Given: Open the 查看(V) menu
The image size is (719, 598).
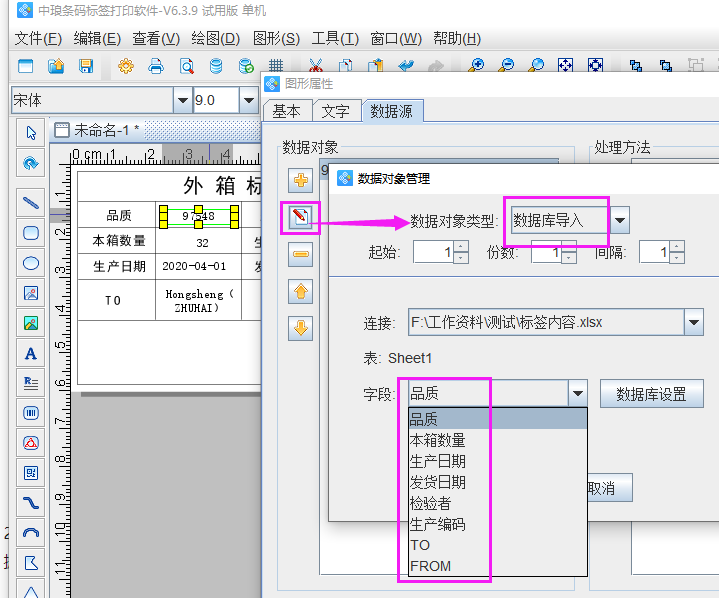Looking at the screenshot, I should [x=156, y=39].
